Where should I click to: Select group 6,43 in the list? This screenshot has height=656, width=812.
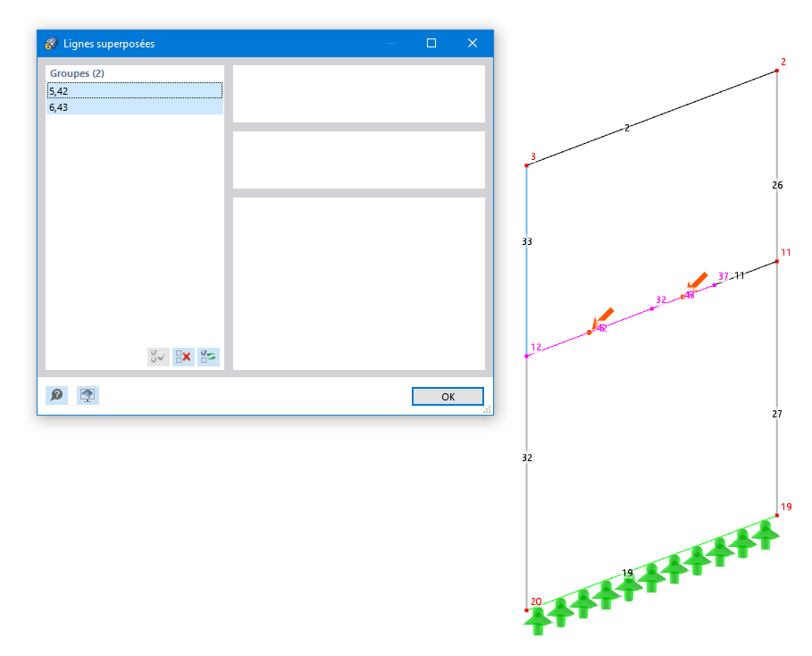135,106
